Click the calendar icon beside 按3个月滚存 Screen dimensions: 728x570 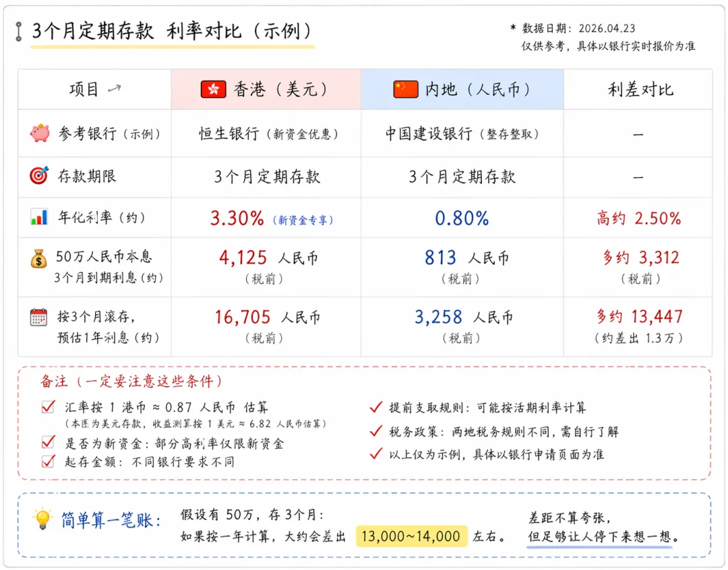click(38, 317)
